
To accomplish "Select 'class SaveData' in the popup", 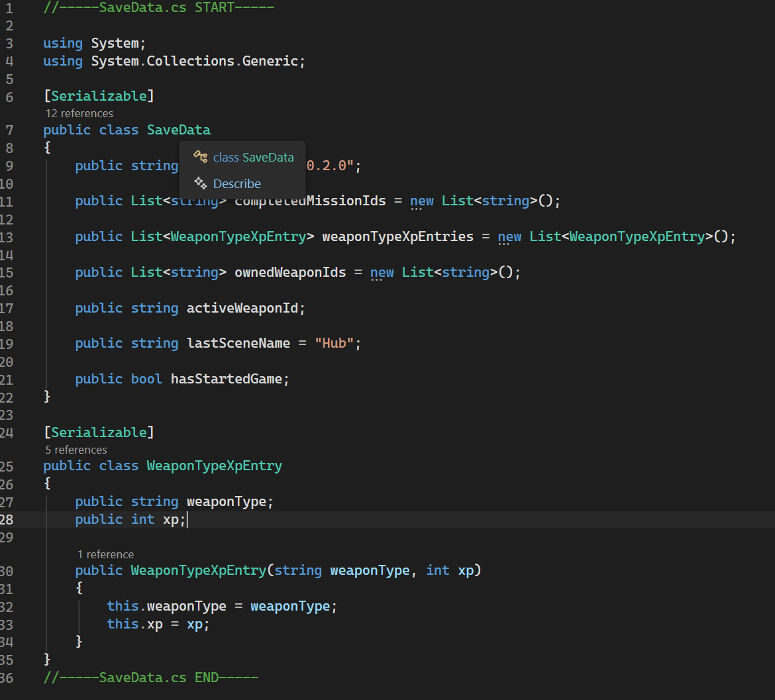I will coord(253,157).
